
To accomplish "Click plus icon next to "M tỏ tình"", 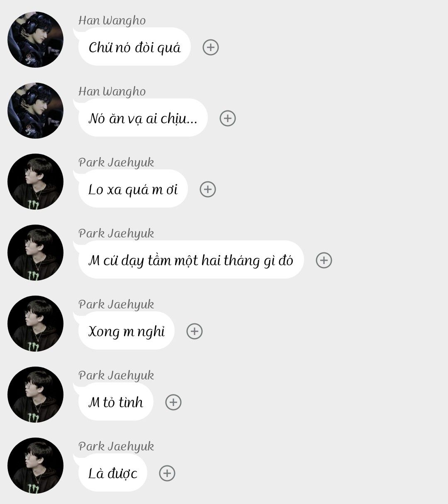I will pyautogui.click(x=173, y=402).
